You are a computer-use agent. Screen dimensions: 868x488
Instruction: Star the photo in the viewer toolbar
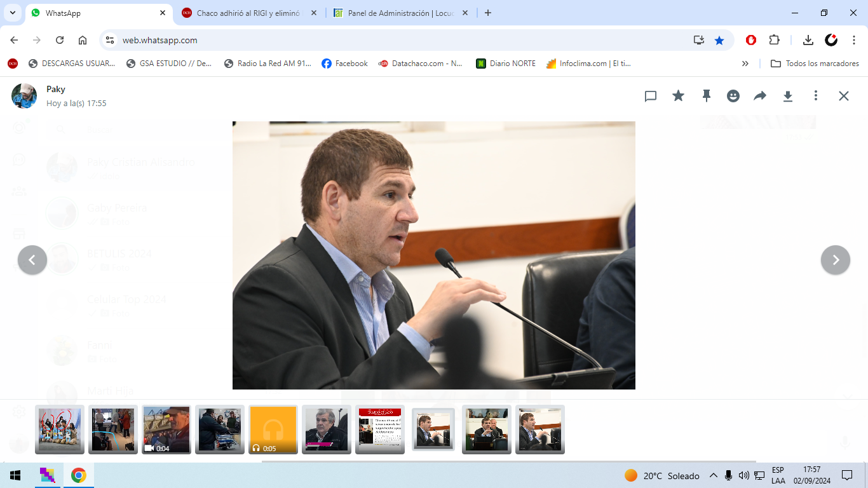679,96
